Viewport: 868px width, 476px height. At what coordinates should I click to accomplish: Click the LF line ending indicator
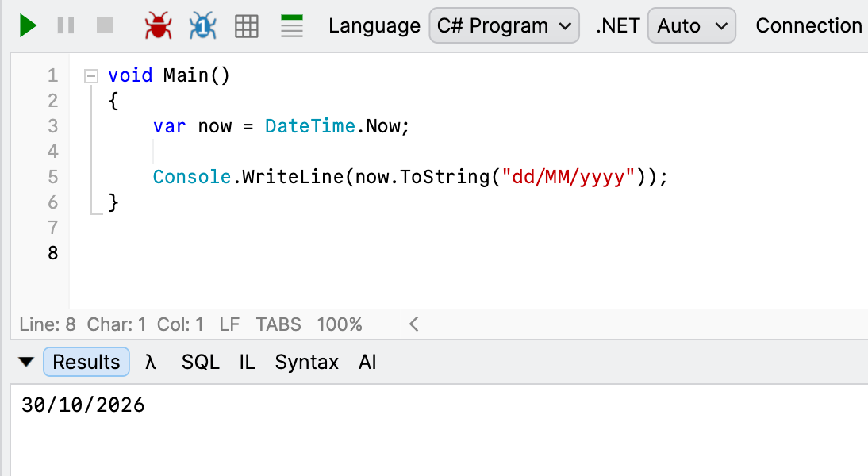(x=229, y=324)
